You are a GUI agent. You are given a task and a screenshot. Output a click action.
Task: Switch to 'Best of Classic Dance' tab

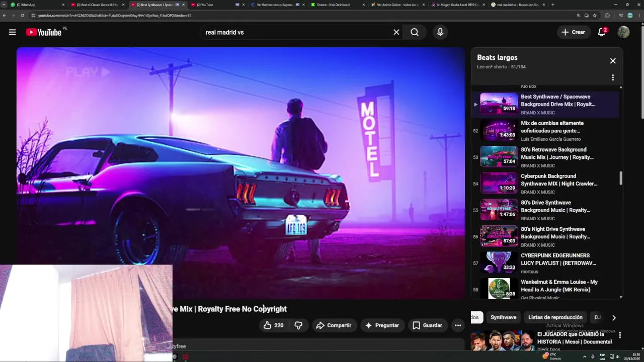(98, 5)
